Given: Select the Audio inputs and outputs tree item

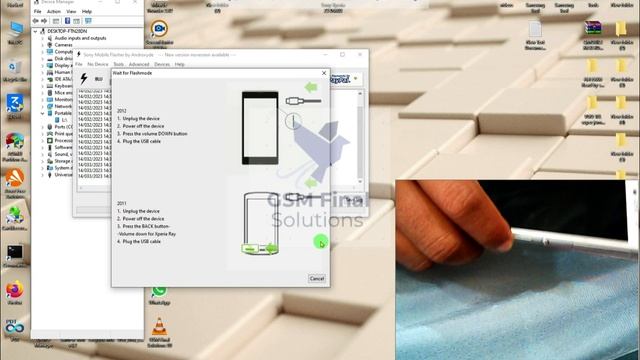Looking at the screenshot, I should pyautogui.click(x=80, y=38).
